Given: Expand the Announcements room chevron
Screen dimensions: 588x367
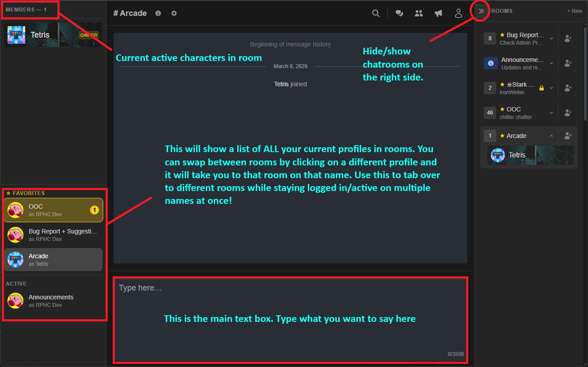Looking at the screenshot, I should tap(551, 64).
